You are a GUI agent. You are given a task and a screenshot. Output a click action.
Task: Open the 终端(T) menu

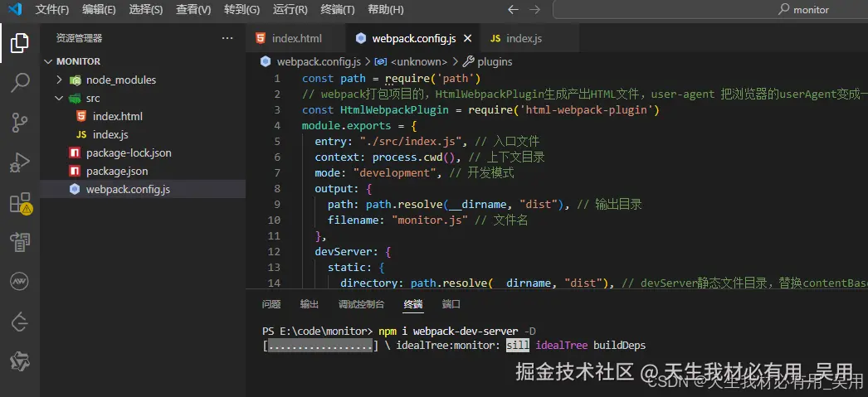click(338, 9)
